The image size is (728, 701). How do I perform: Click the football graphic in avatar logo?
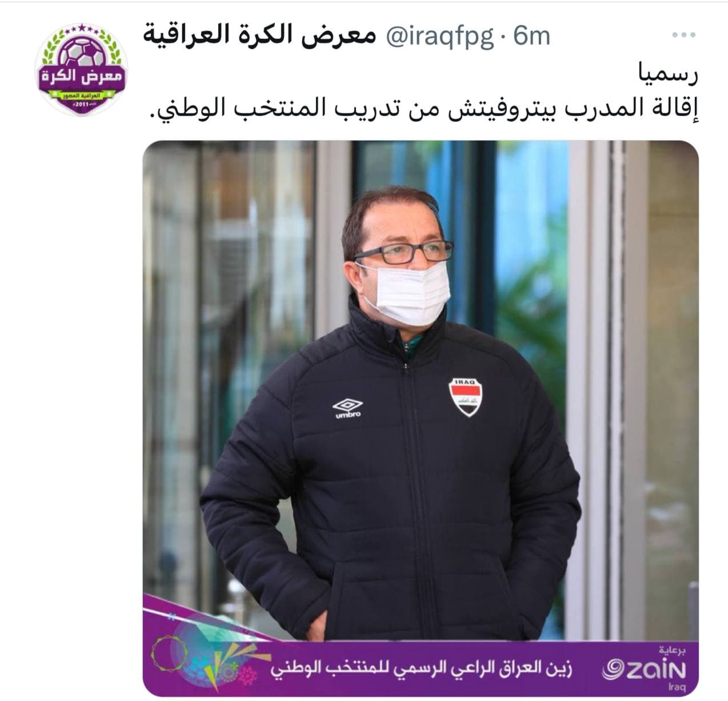pyautogui.click(x=82, y=51)
